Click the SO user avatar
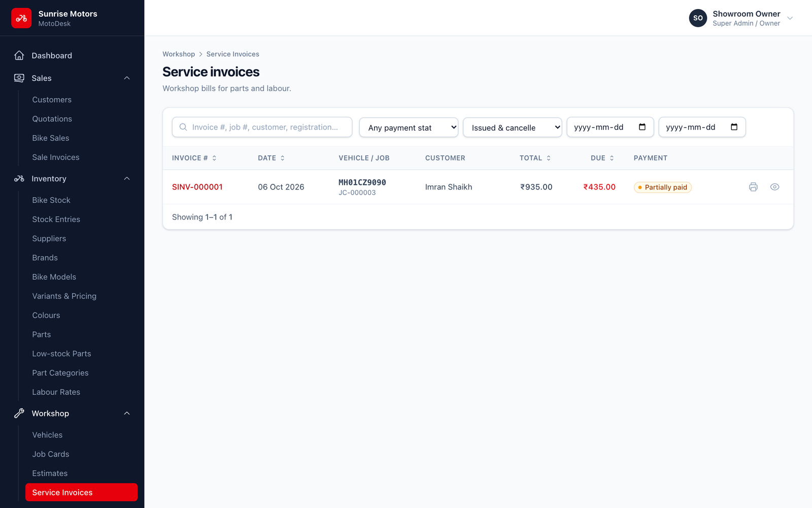This screenshot has width=812, height=508. coord(698,18)
